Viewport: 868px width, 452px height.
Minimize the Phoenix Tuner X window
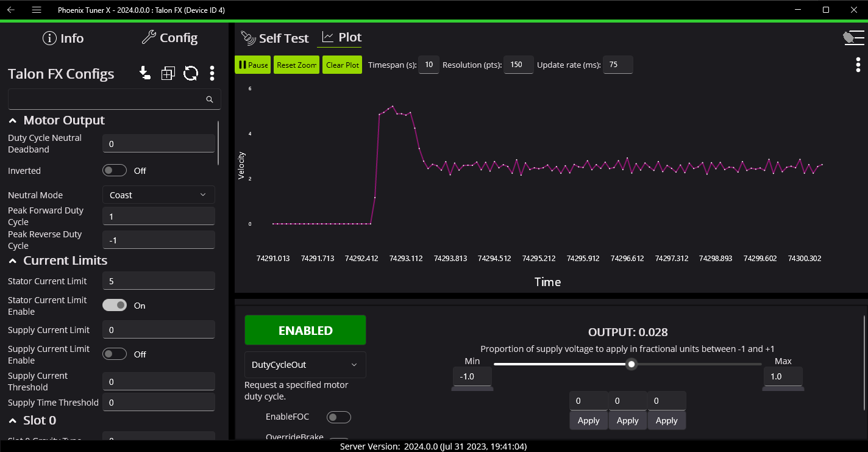click(798, 10)
